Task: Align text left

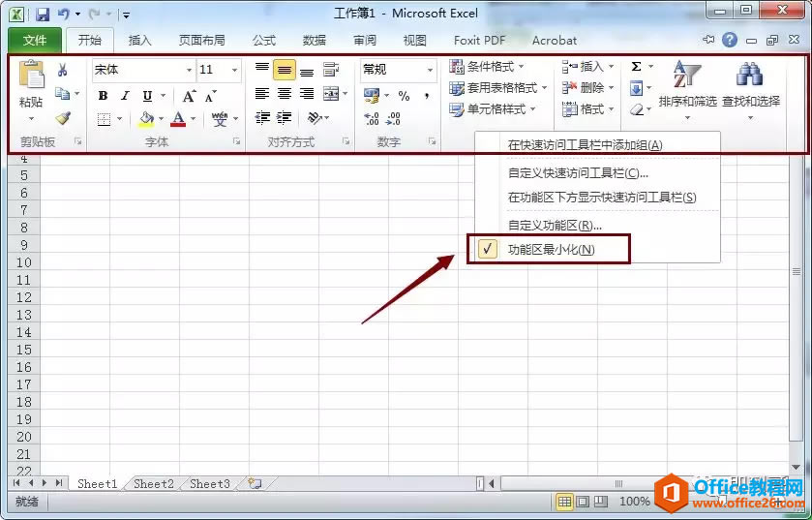Action: (x=262, y=94)
